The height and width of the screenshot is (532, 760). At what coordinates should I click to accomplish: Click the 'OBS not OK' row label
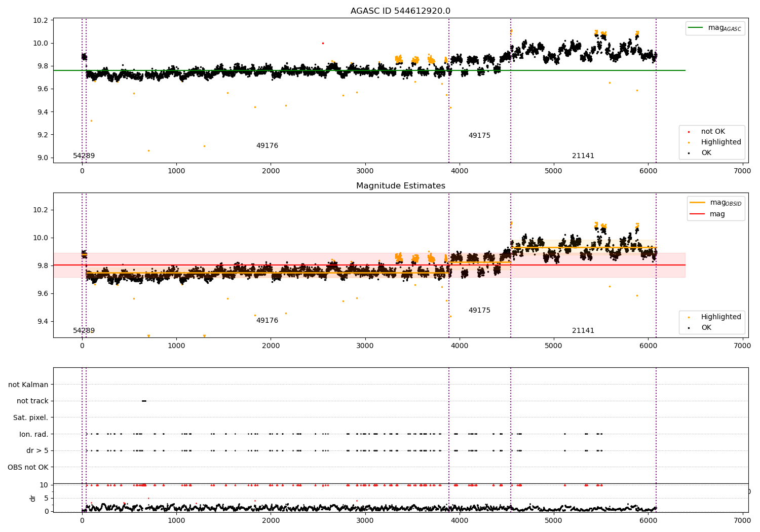28,467
